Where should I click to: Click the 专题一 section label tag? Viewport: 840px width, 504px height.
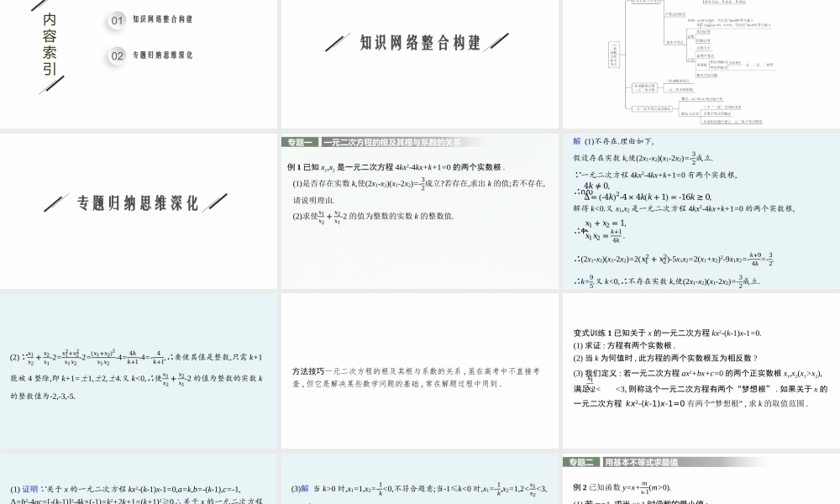tap(300, 143)
